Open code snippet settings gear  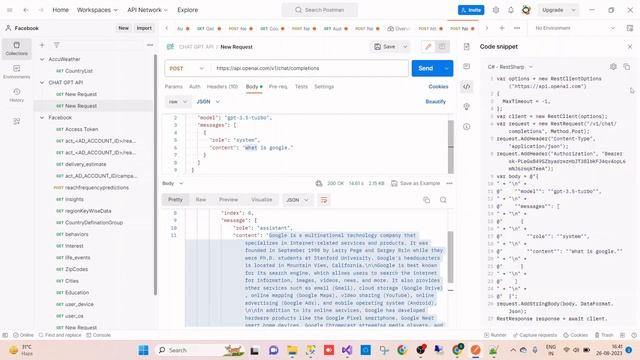(613, 67)
